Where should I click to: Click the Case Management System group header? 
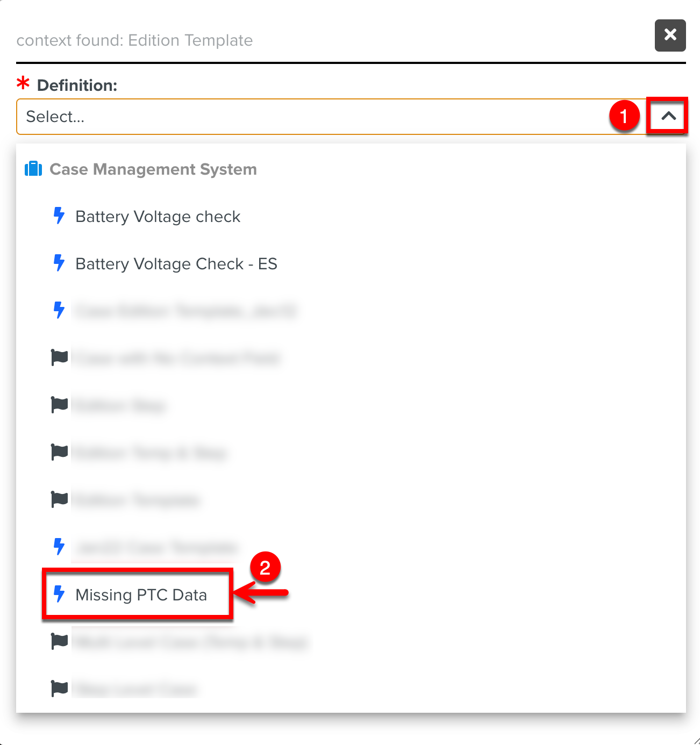[153, 169]
